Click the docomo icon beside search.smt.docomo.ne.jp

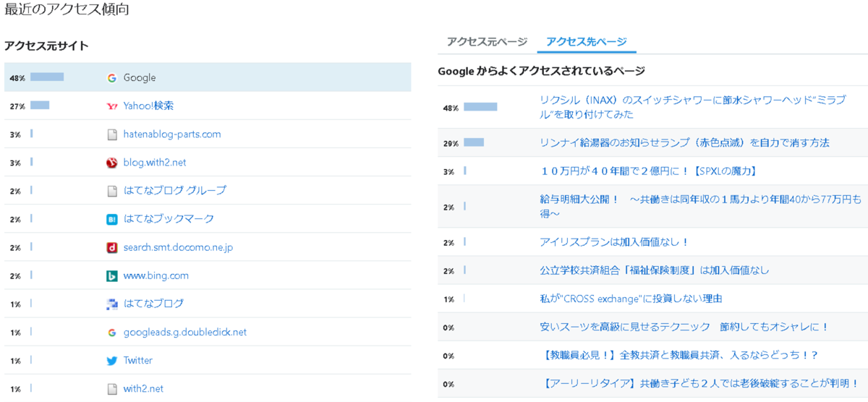[111, 247]
